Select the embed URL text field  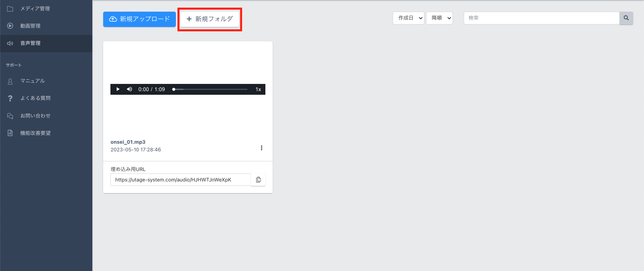(180, 180)
